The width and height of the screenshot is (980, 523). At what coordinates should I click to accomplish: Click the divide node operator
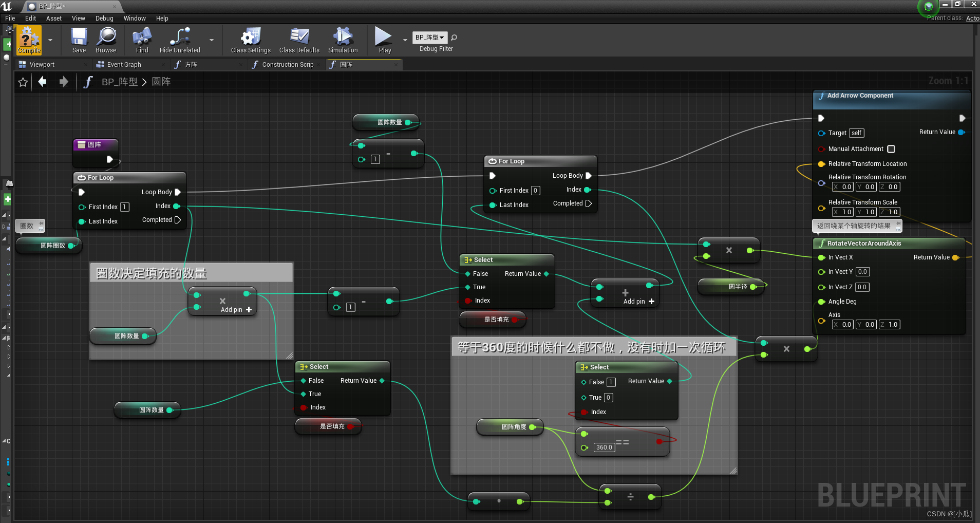tap(630, 497)
